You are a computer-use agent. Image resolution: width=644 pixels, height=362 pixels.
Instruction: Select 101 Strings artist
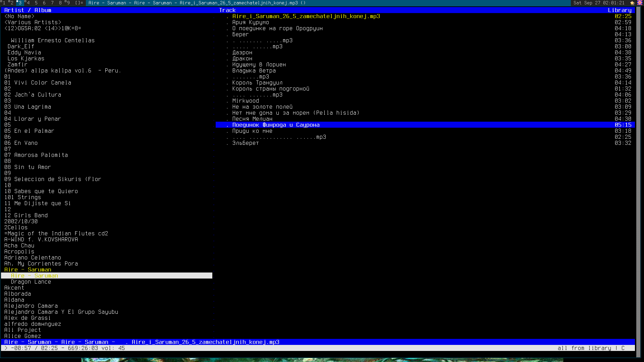22,197
